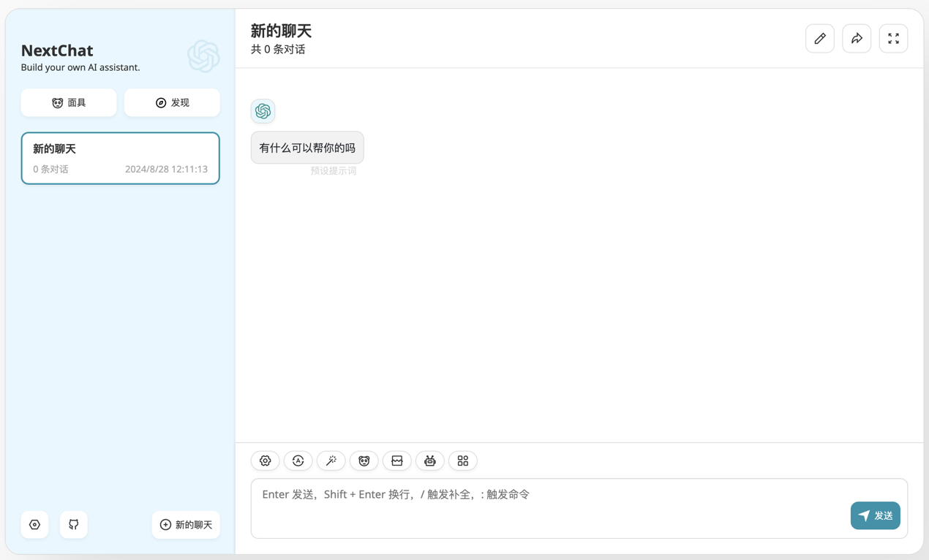The height and width of the screenshot is (560, 929).
Task: Open chat settings gear in toolbar
Action: (x=265, y=461)
